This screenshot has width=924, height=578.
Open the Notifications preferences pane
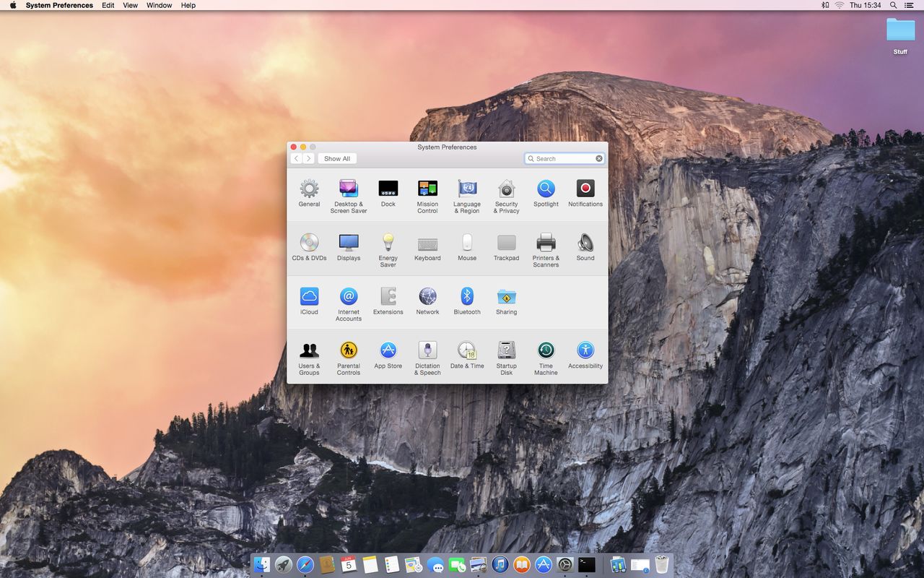pyautogui.click(x=585, y=193)
